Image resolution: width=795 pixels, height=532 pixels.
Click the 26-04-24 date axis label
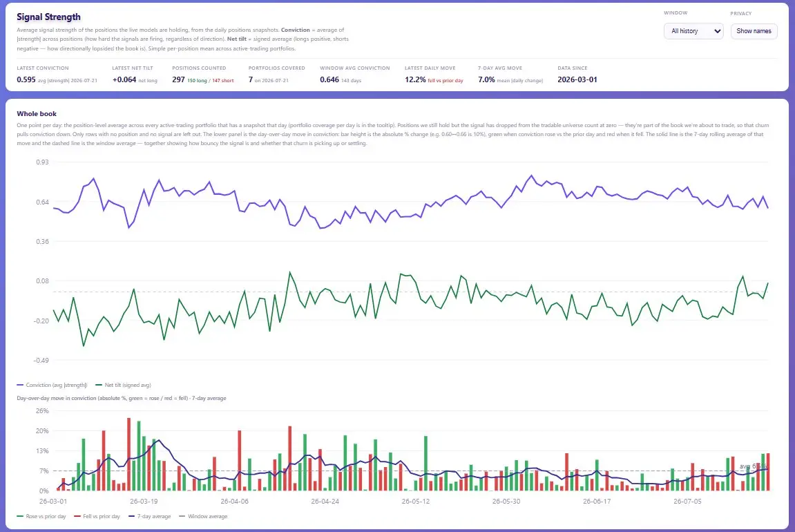point(325,501)
